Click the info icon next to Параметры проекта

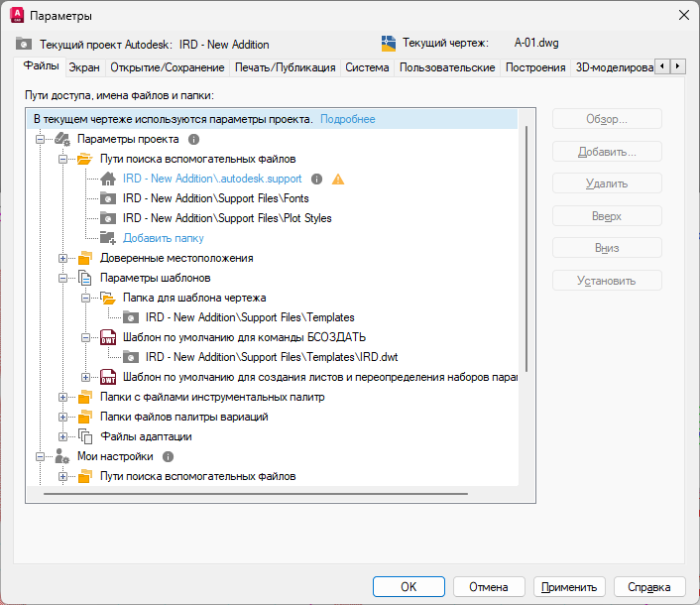click(x=193, y=139)
